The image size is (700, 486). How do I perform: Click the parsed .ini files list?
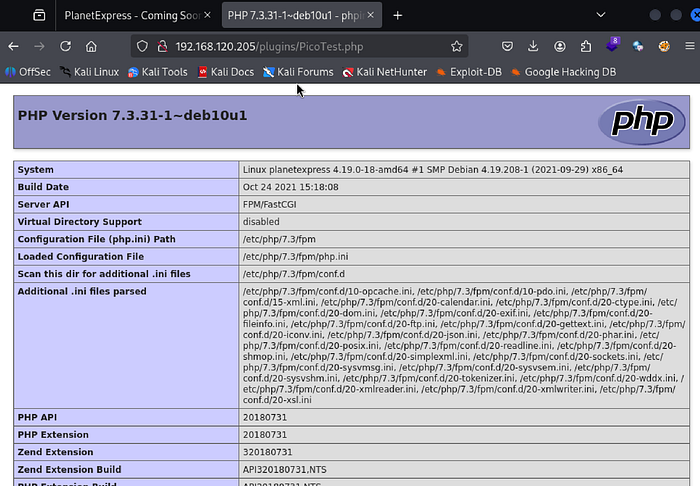pyautogui.click(x=464, y=345)
